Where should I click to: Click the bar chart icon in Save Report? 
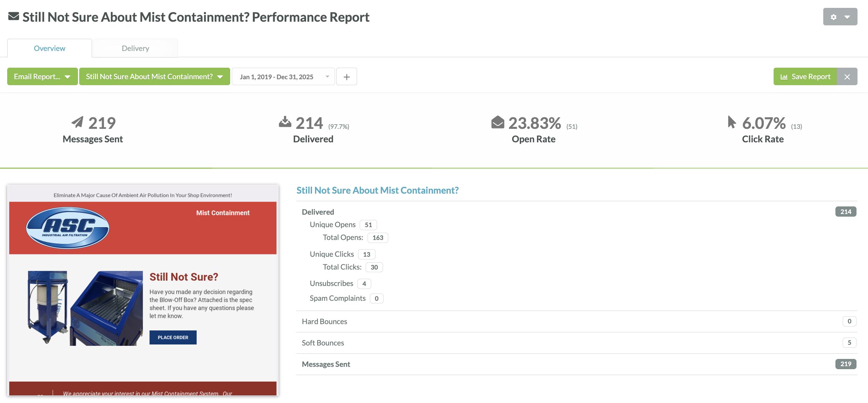point(784,77)
